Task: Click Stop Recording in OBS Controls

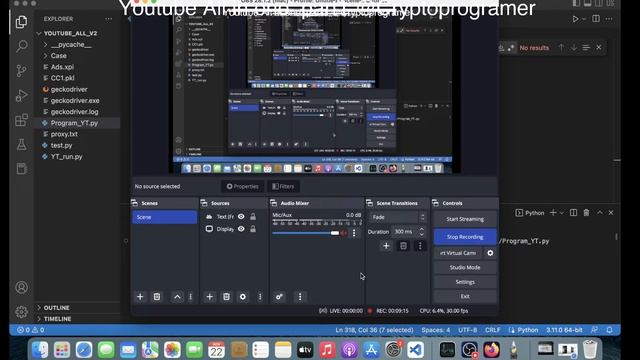Action: [x=465, y=237]
